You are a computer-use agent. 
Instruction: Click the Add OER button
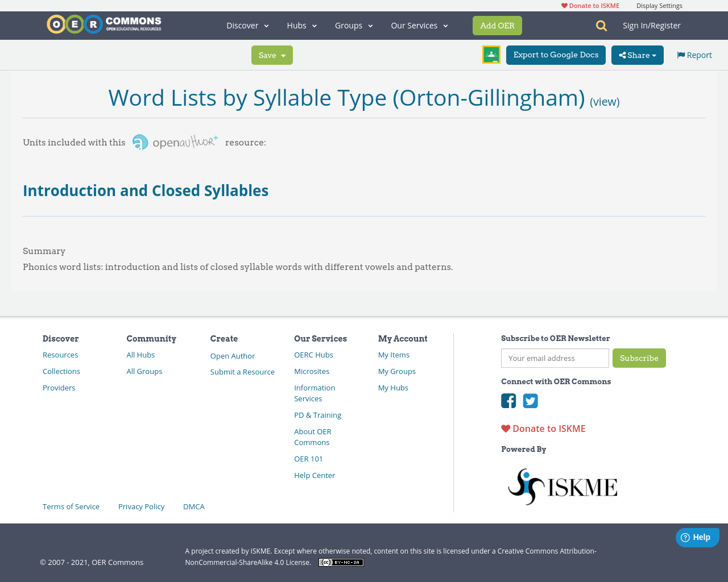pos(497,26)
